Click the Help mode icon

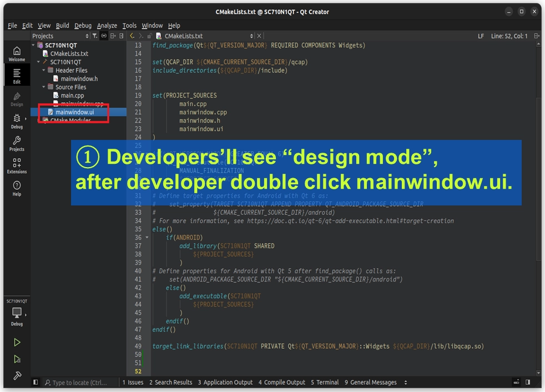click(x=17, y=188)
